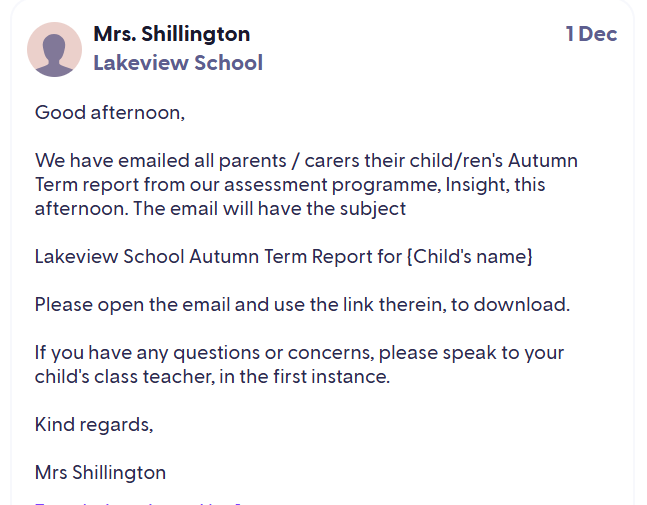Click the 'Lakeview School Autumn Term Report for' subject line
The image size is (647, 505).
(x=218, y=256)
